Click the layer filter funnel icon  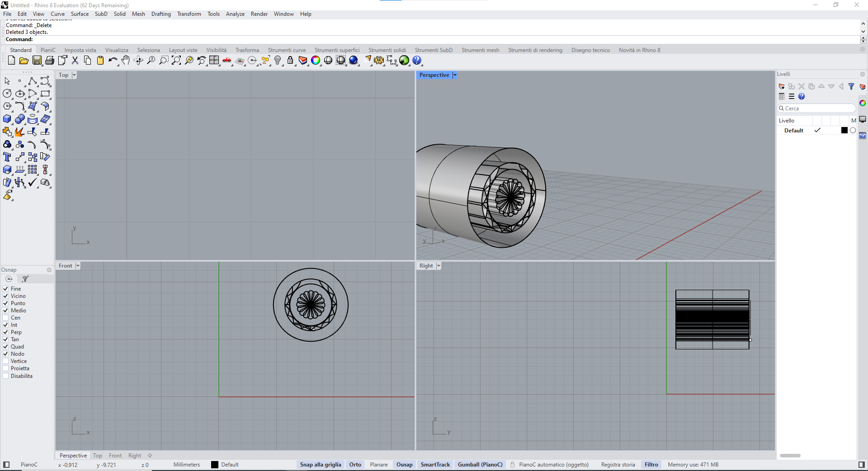coord(851,86)
